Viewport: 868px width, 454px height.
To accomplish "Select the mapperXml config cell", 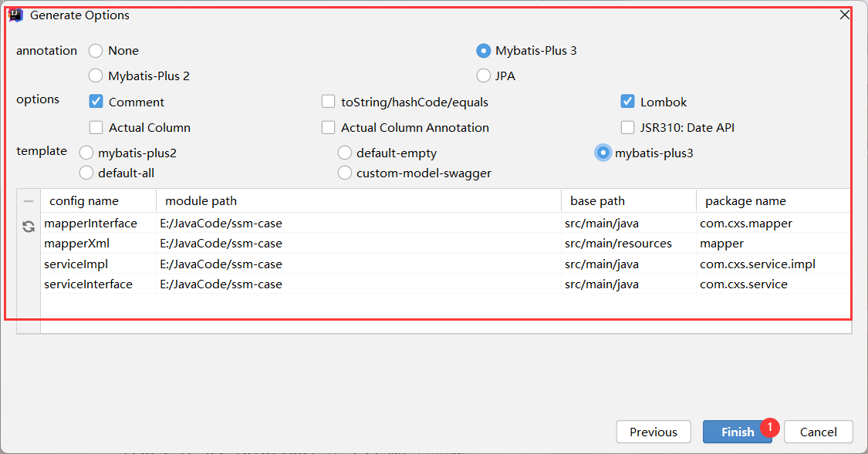I will pyautogui.click(x=99, y=244).
